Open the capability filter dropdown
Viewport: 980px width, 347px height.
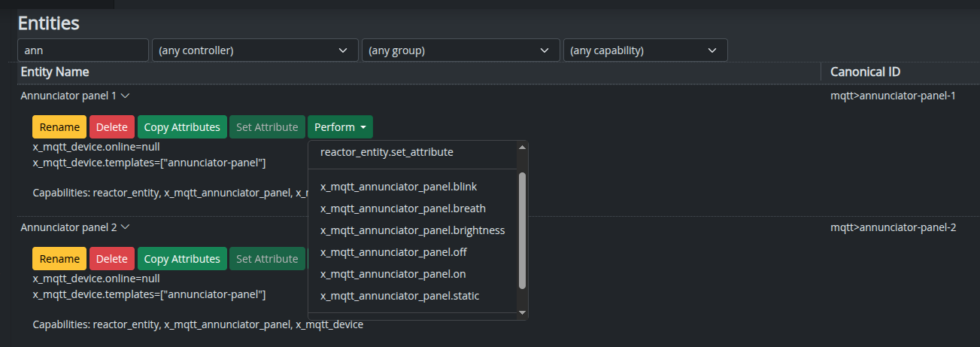[645, 50]
